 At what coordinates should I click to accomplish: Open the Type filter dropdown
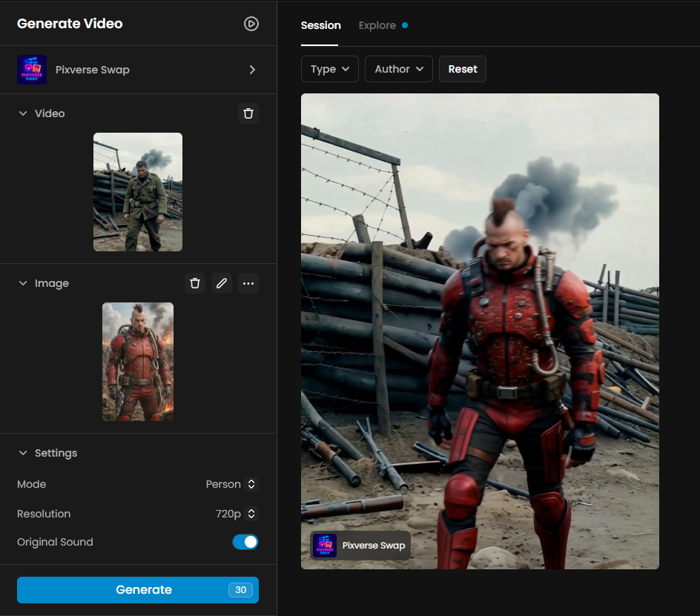point(330,69)
